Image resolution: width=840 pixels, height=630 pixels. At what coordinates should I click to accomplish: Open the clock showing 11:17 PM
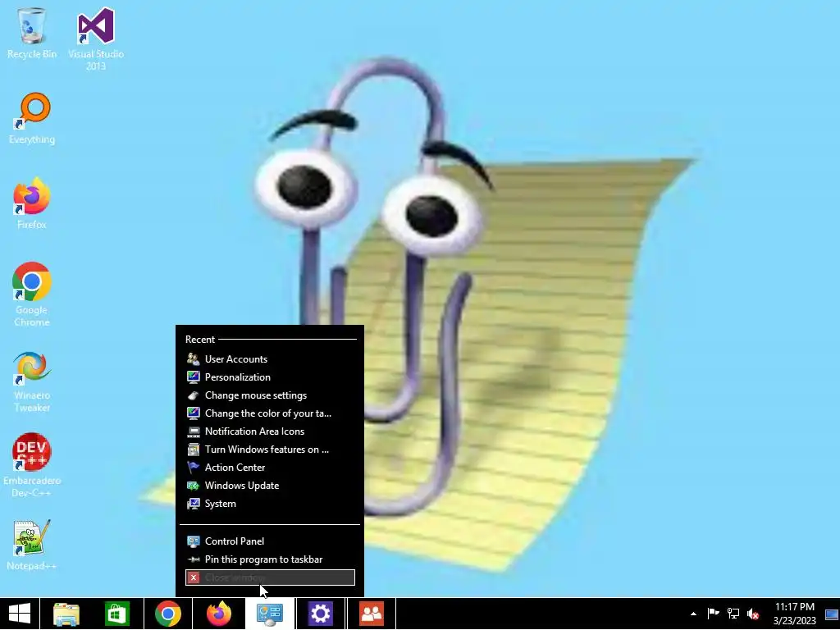(x=794, y=614)
